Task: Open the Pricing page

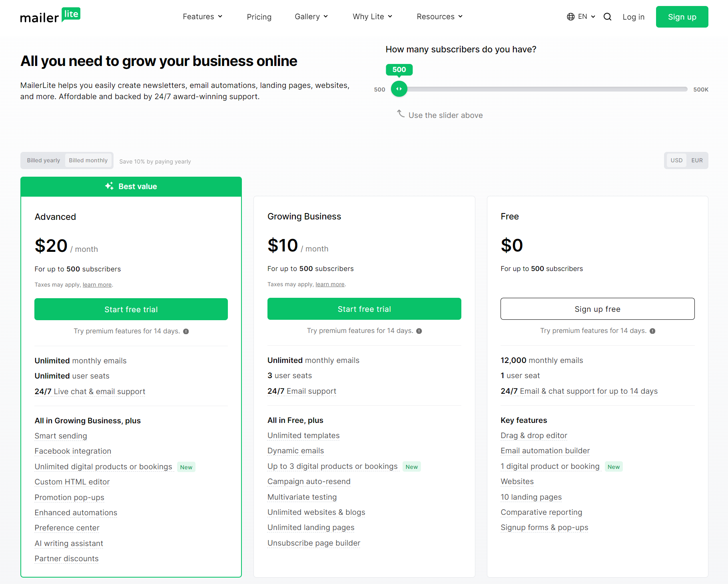Action: tap(259, 17)
